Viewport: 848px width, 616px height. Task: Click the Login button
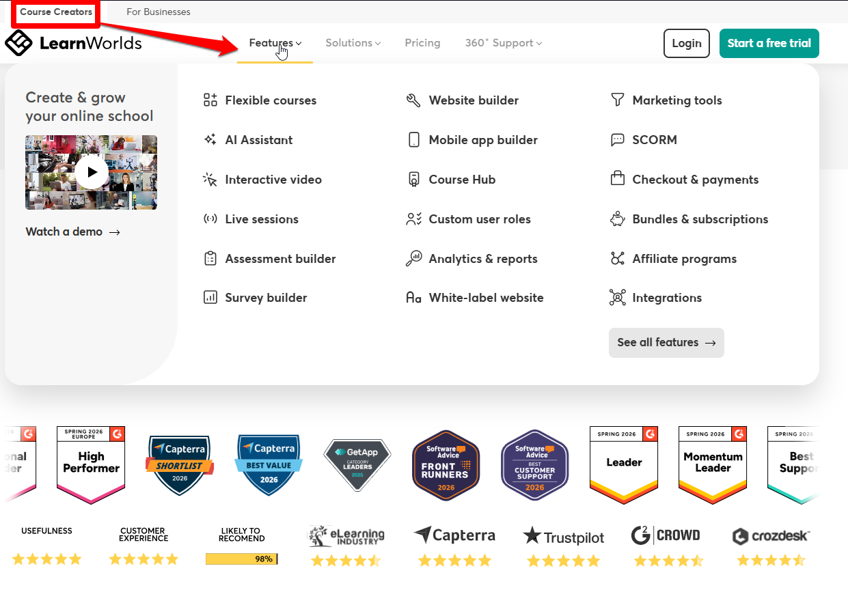[x=687, y=43]
